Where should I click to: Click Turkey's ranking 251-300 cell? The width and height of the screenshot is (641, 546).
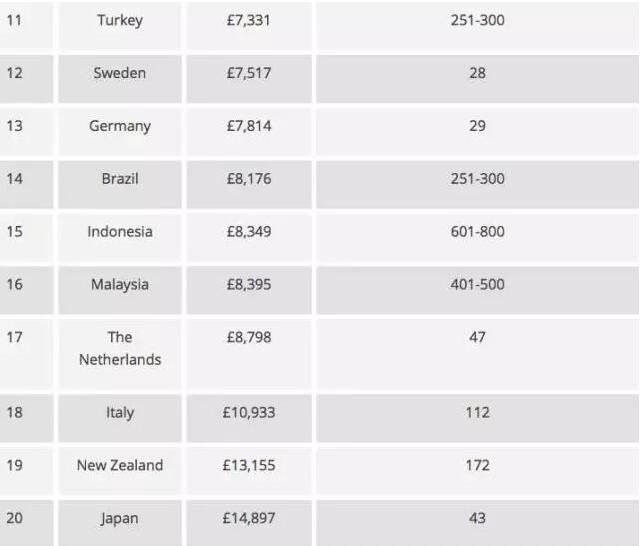(477, 25)
